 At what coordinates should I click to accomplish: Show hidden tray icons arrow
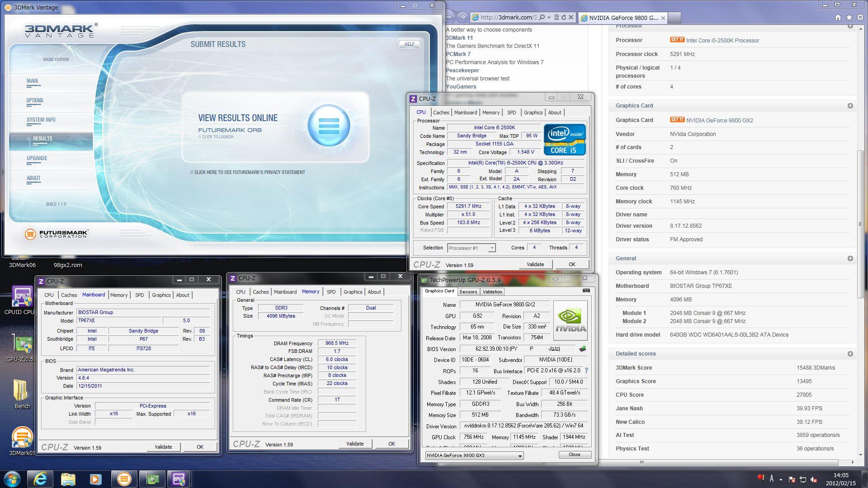(x=781, y=479)
